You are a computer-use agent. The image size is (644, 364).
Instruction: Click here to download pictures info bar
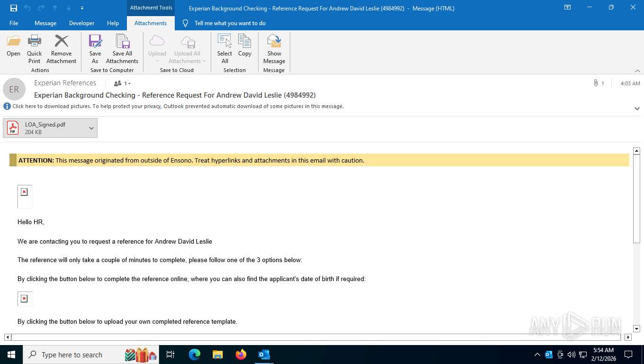pos(178,106)
